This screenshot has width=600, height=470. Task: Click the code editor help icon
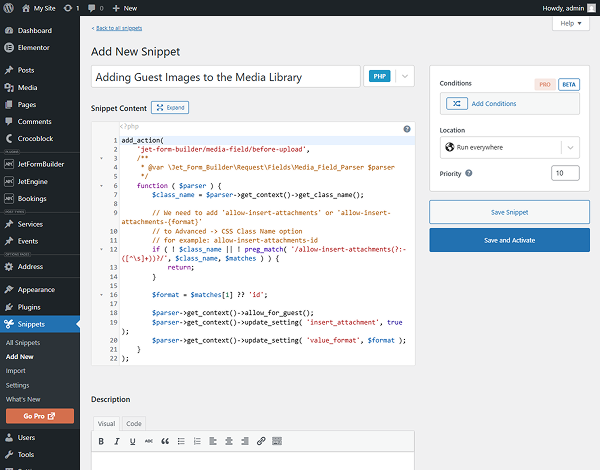click(407, 129)
